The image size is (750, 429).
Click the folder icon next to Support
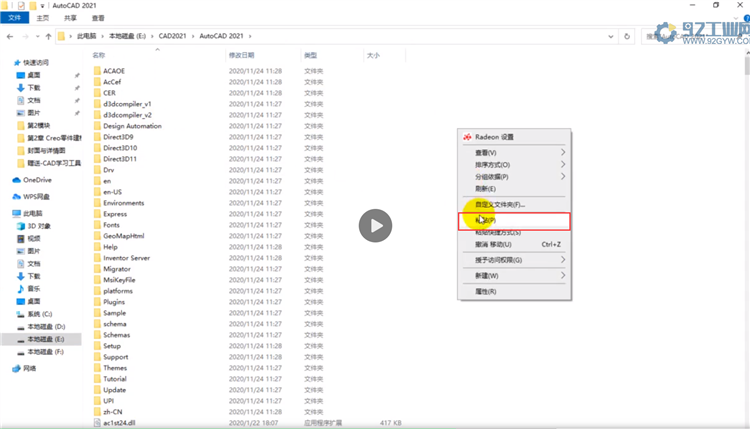click(97, 357)
